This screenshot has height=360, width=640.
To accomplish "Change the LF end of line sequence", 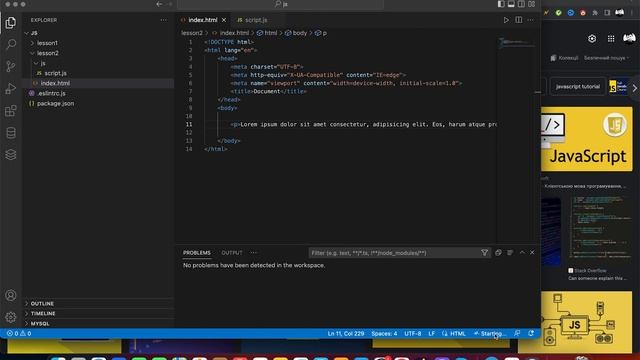I will 431,333.
